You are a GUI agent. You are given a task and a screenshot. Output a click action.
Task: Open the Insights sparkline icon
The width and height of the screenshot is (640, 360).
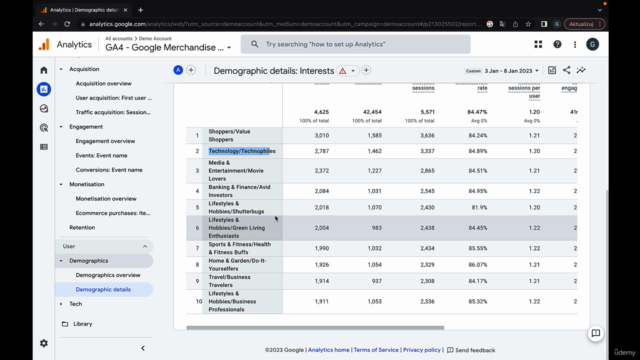[x=581, y=70]
